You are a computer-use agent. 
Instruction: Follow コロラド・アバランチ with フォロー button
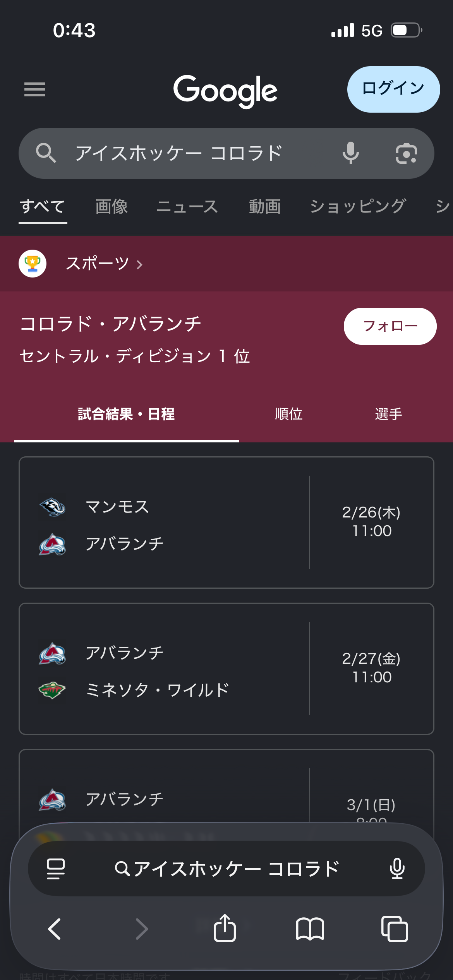[390, 326]
